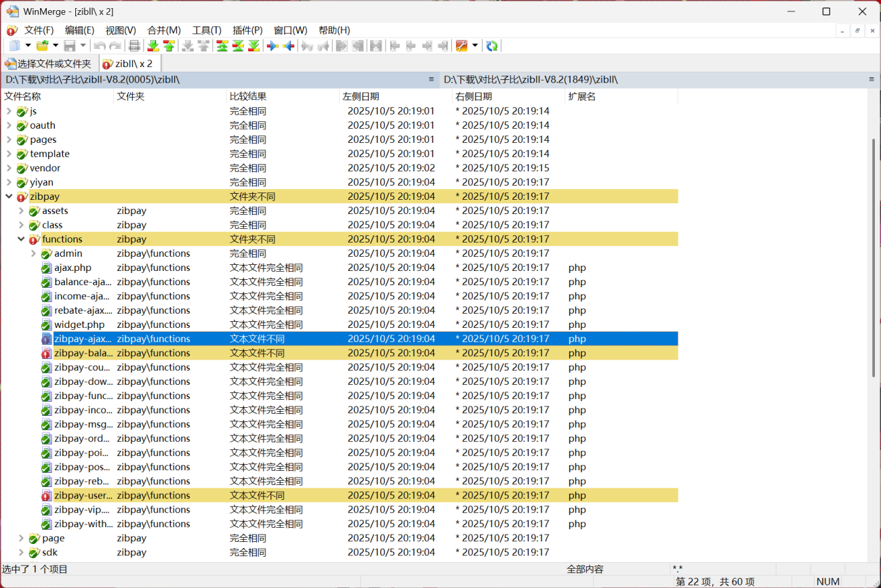881x588 pixels.
Task: Click the Options wrench icon
Action: point(462,45)
